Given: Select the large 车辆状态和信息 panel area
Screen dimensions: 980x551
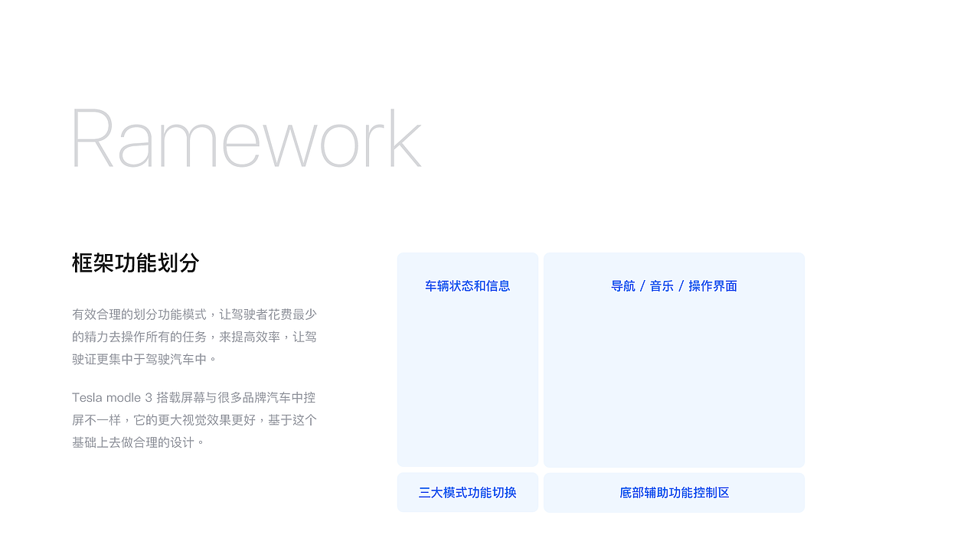Looking at the screenshot, I should 467,375.
